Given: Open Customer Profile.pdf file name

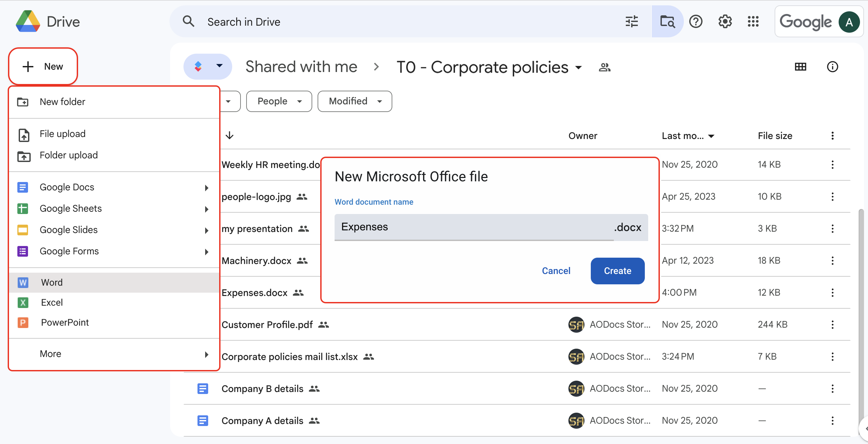Looking at the screenshot, I should (267, 325).
